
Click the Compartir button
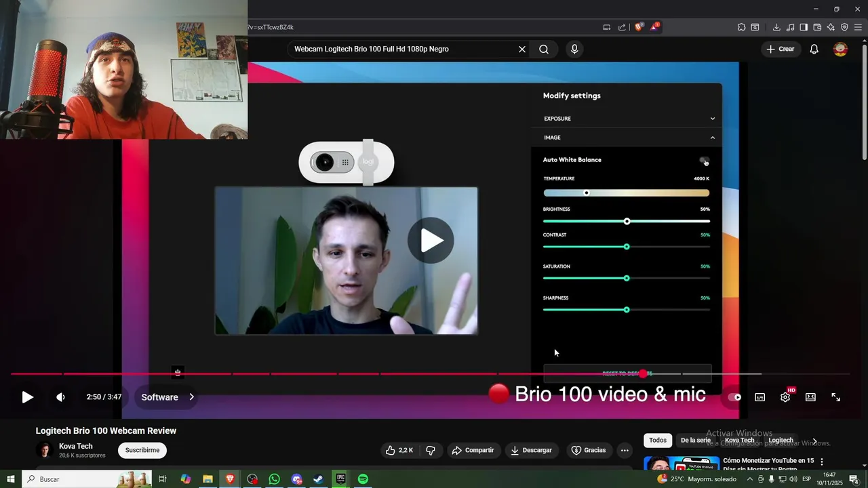coord(473,450)
